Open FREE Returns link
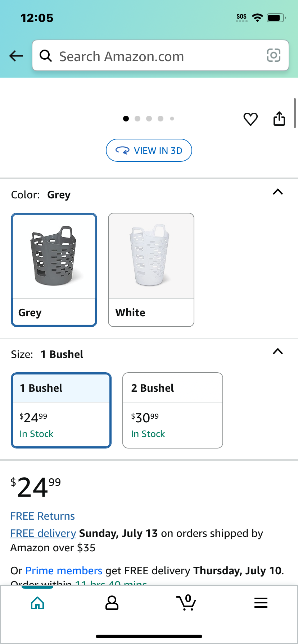298x644 pixels. tap(42, 516)
